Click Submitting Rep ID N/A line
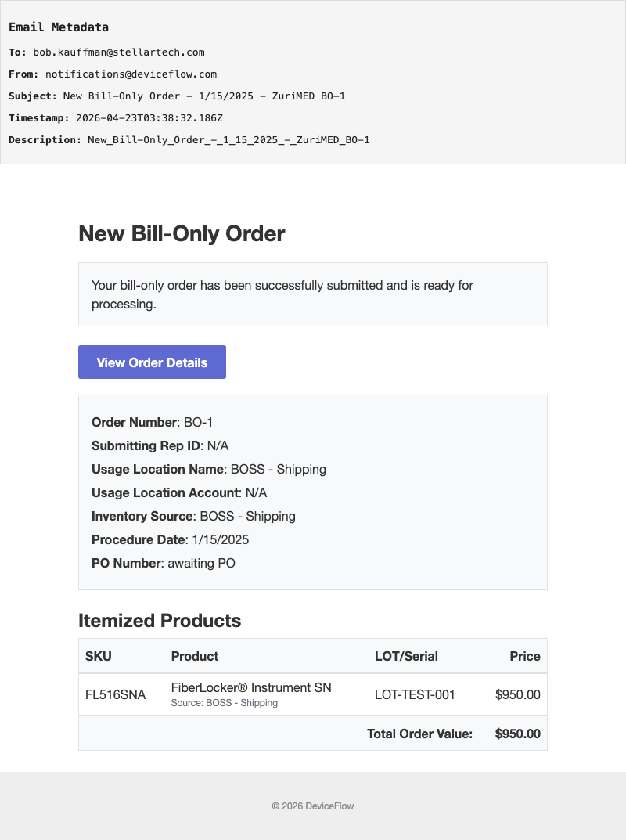Viewport: 626px width, 840px height. click(x=160, y=445)
